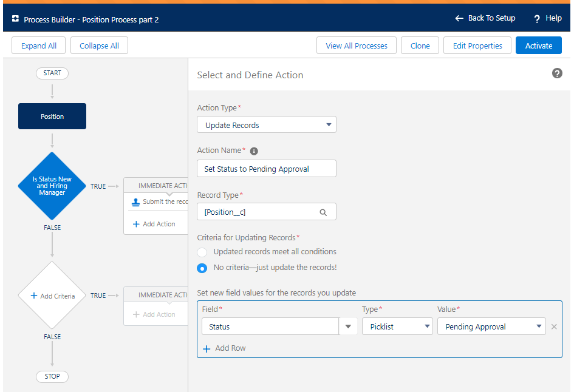Click the Process Builder logo icon
Image resolution: width=574 pixels, height=392 pixels.
15,19
